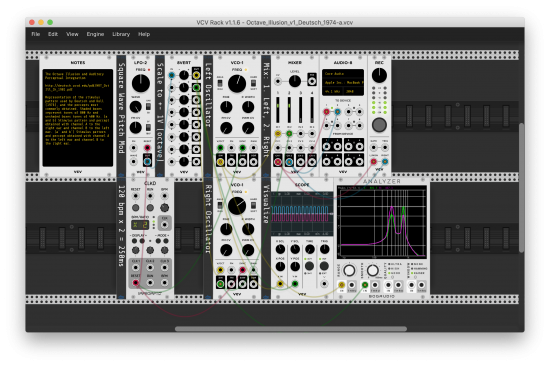Open the Library menu
The image size is (550, 366).
pyautogui.click(x=121, y=34)
